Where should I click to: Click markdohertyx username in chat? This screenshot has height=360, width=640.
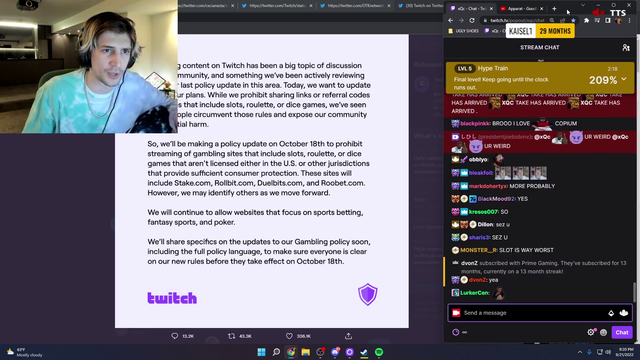[x=488, y=186]
